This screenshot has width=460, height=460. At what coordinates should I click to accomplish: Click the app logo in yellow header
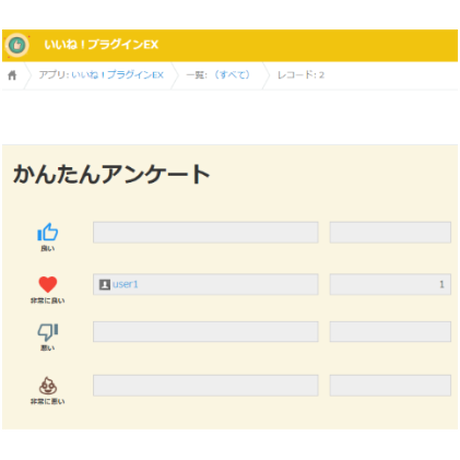tap(17, 45)
